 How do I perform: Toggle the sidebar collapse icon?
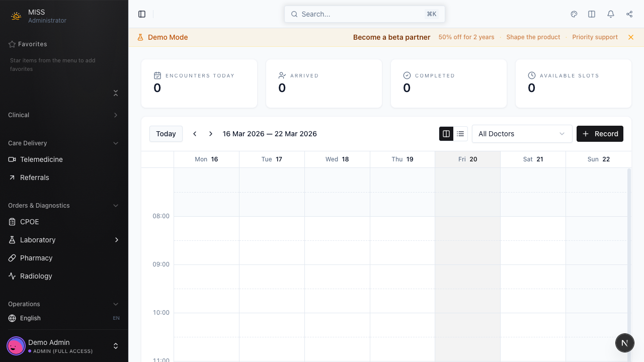(x=142, y=14)
